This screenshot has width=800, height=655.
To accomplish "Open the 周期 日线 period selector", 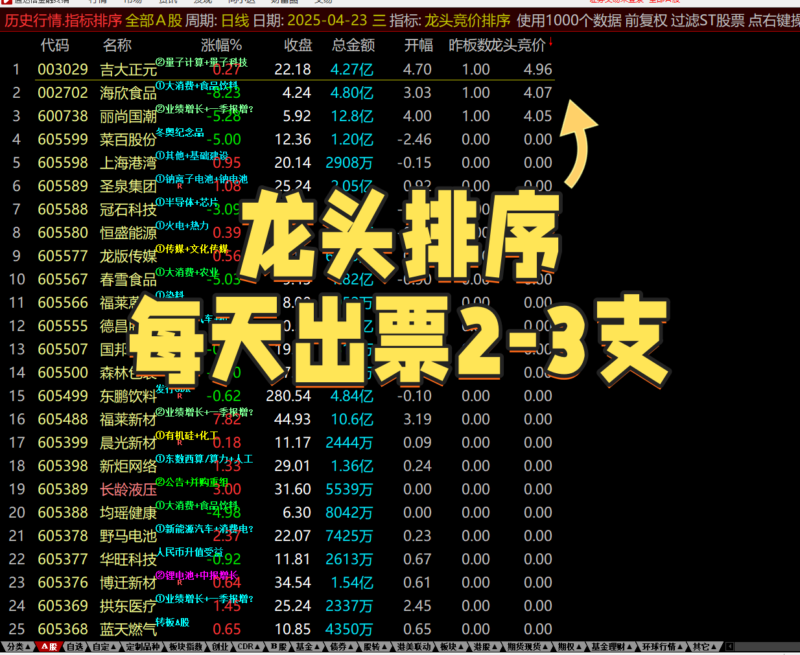I will 230,24.
